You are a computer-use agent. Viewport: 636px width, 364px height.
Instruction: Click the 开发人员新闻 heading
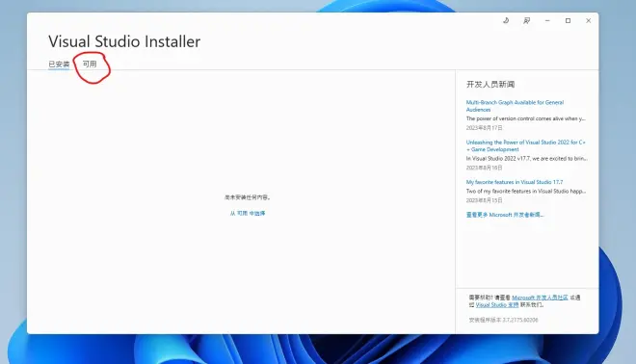point(490,85)
